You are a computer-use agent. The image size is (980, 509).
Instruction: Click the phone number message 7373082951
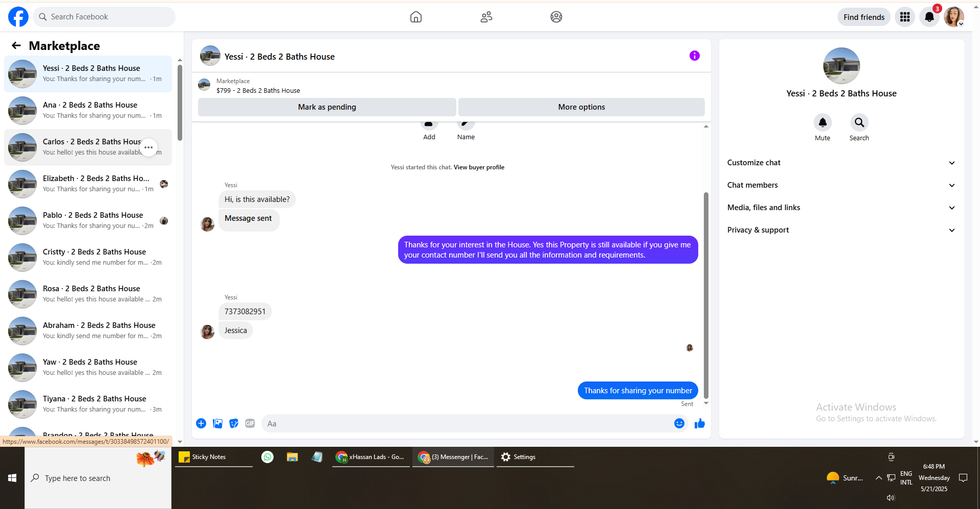click(x=245, y=312)
